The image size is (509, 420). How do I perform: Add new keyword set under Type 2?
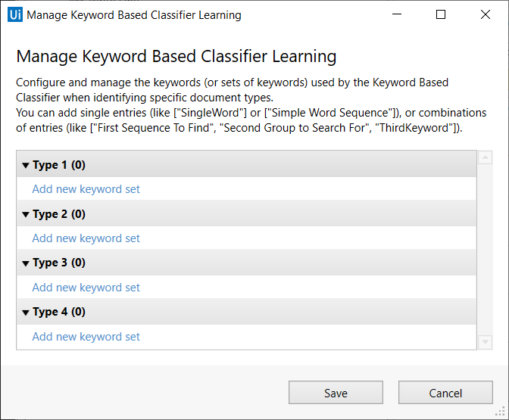tap(86, 238)
